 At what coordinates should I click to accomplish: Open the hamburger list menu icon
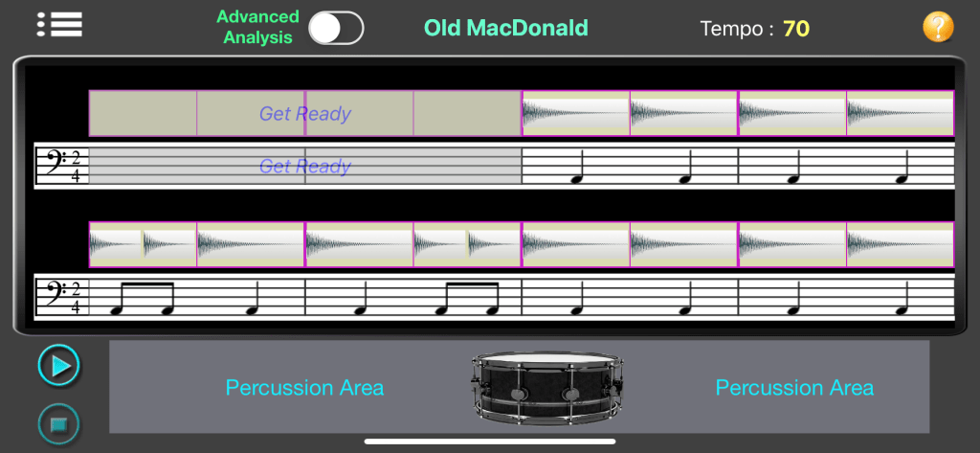[59, 25]
